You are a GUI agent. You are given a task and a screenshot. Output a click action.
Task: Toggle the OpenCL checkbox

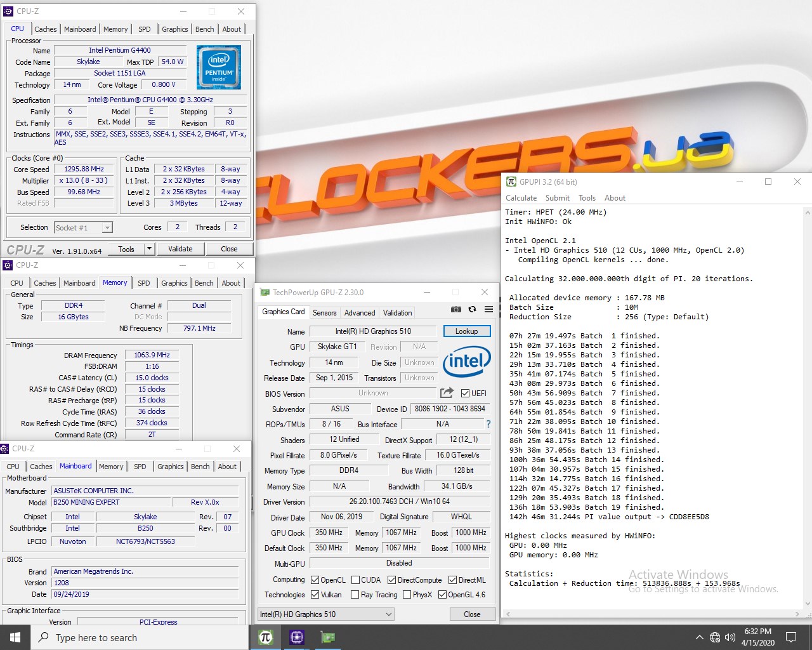pos(315,580)
